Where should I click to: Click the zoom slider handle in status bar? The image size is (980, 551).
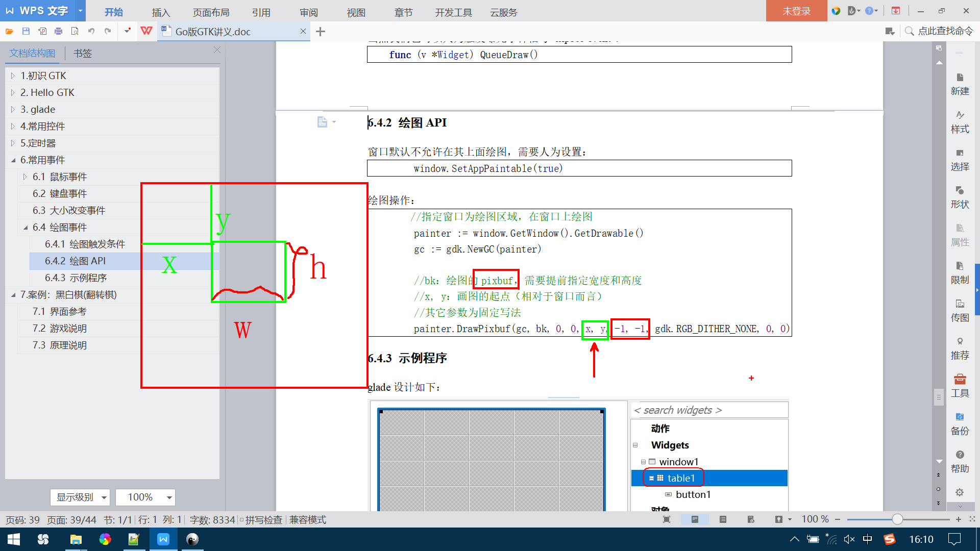tap(897, 519)
